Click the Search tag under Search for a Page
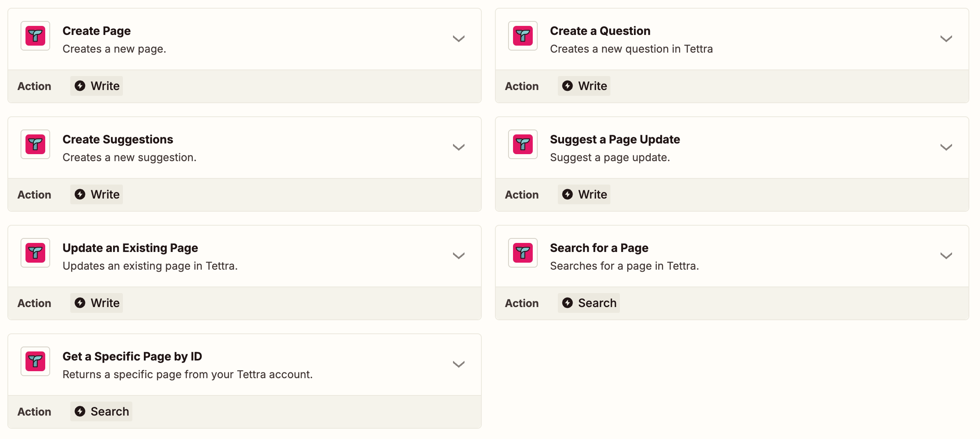980x439 pixels. [x=589, y=303]
